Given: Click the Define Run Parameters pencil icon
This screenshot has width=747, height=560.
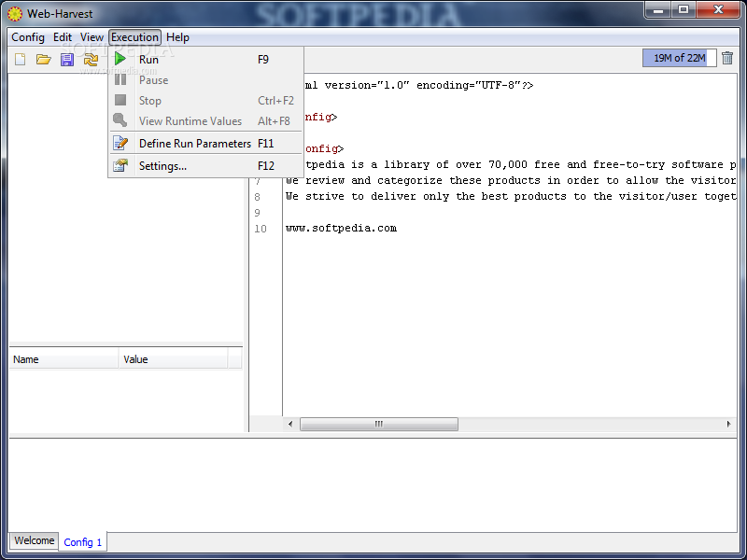Looking at the screenshot, I should (120, 143).
